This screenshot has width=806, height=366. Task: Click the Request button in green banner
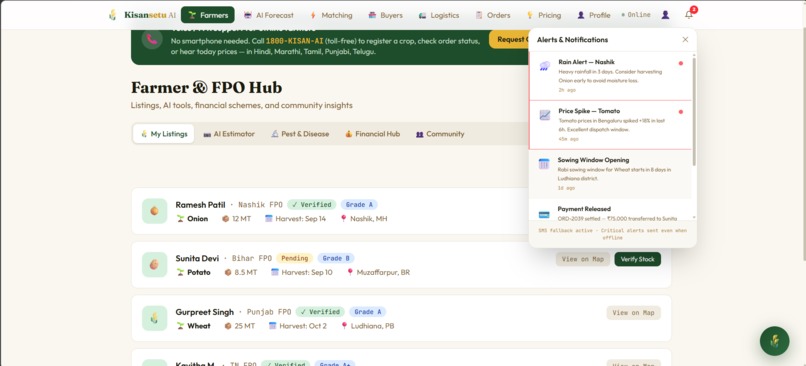coord(508,40)
